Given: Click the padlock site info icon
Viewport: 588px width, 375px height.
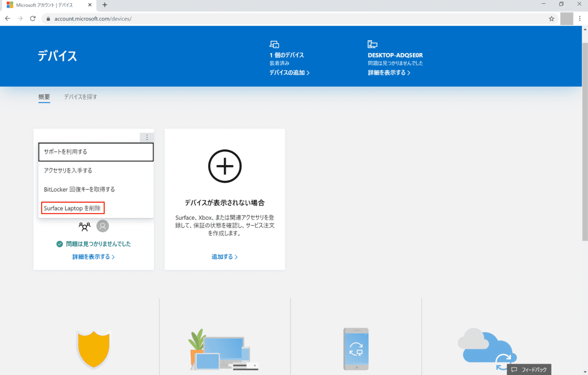Looking at the screenshot, I should [48, 19].
